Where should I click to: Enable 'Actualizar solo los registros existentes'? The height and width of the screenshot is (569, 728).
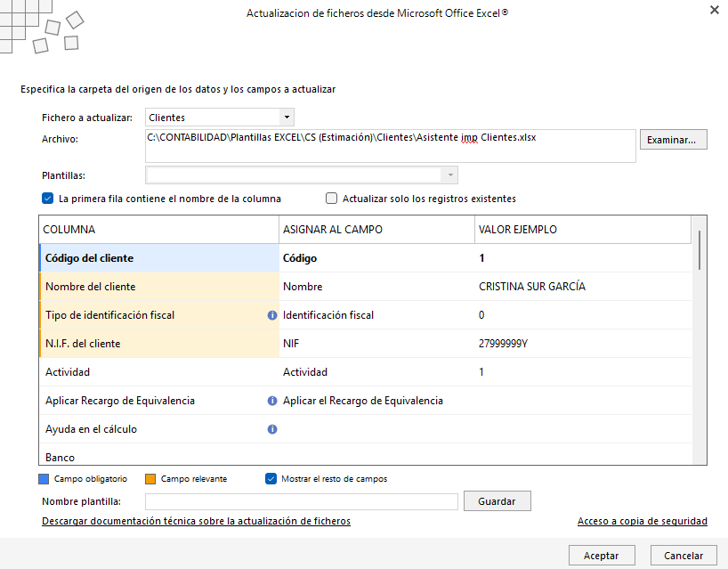331,199
